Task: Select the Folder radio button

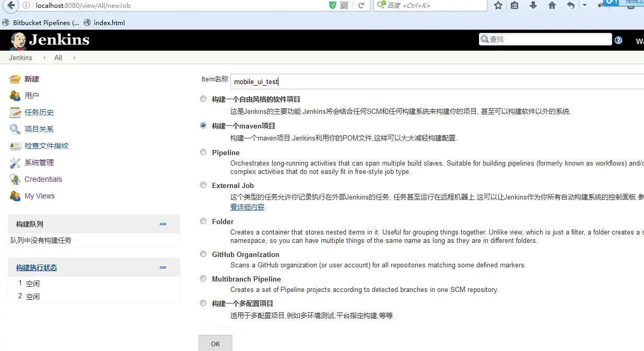Action: [x=203, y=221]
